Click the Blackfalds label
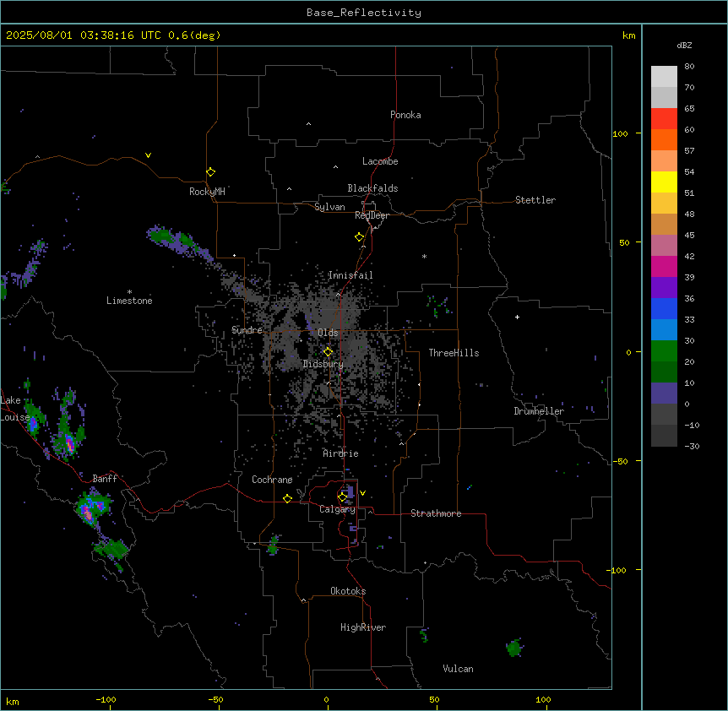The width and height of the screenshot is (728, 711). [372, 188]
